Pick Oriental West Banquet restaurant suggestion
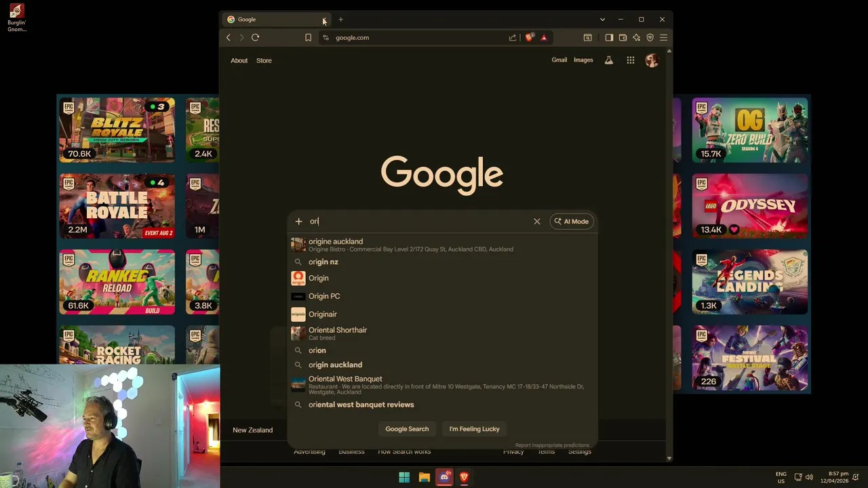Image resolution: width=868 pixels, height=488 pixels. click(442, 385)
